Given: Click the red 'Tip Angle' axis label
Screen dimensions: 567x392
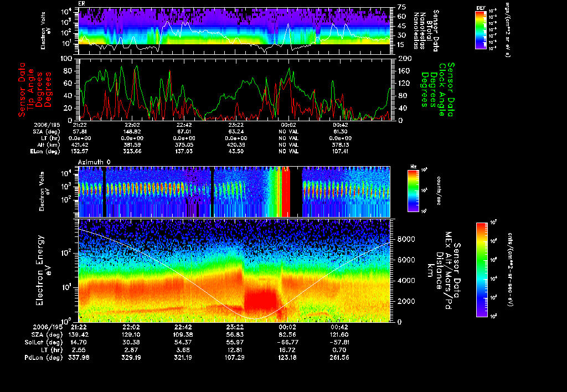Looking at the screenshot, I should pos(31,90).
